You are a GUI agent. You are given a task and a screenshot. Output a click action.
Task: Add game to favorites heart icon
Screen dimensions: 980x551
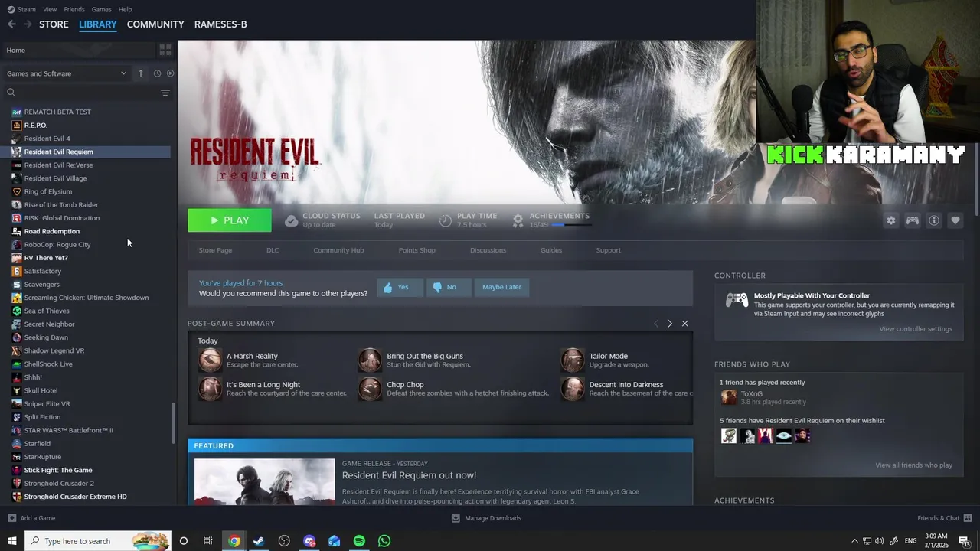955,220
